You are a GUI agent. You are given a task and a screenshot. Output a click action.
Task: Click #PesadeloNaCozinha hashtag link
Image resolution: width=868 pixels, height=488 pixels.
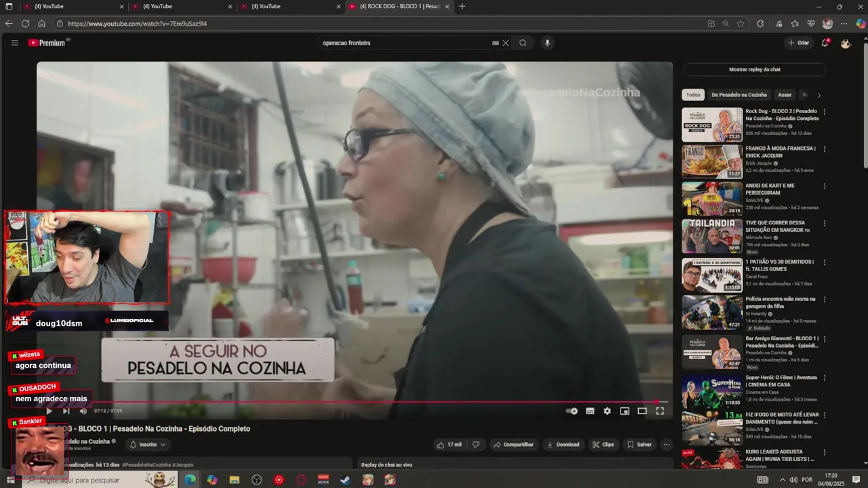[x=147, y=465]
